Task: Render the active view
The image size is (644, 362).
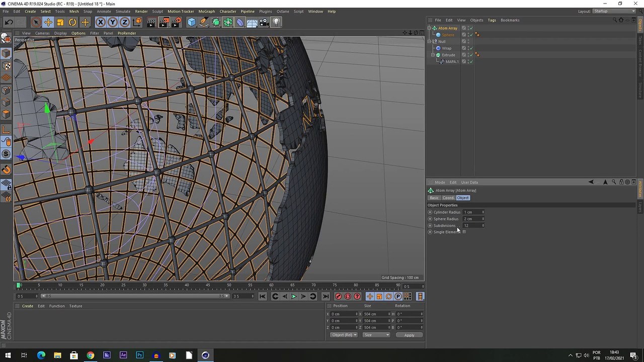Action: click(151, 22)
